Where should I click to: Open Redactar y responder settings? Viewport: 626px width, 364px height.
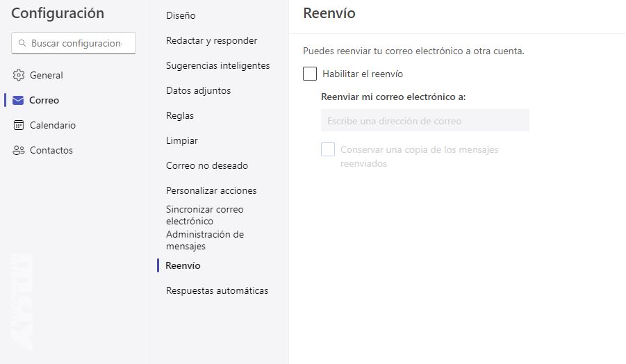point(211,40)
